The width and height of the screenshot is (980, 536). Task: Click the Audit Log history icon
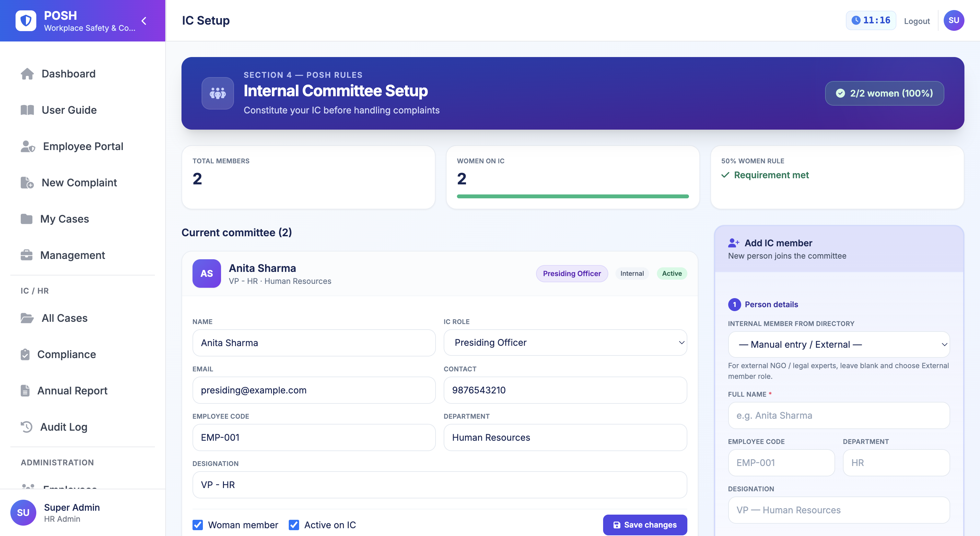click(x=26, y=427)
